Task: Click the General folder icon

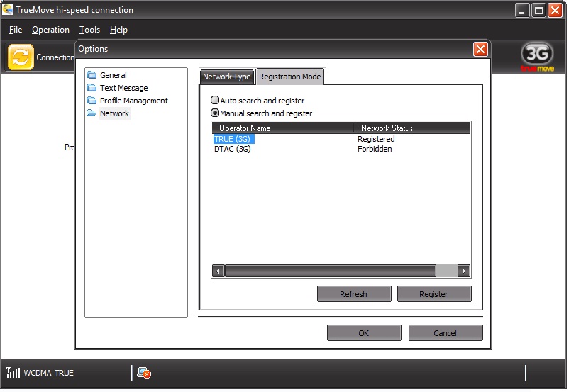Action: tap(92, 75)
